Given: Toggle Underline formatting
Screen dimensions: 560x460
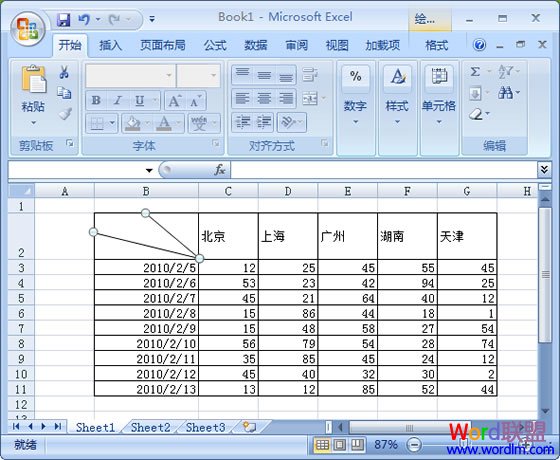Looking at the screenshot, I should click(x=139, y=100).
